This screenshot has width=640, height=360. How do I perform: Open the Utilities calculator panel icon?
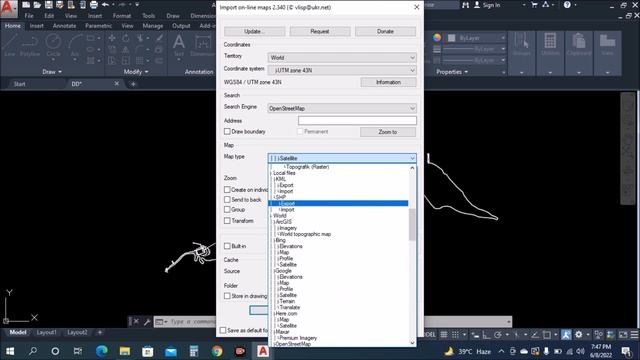click(x=550, y=45)
